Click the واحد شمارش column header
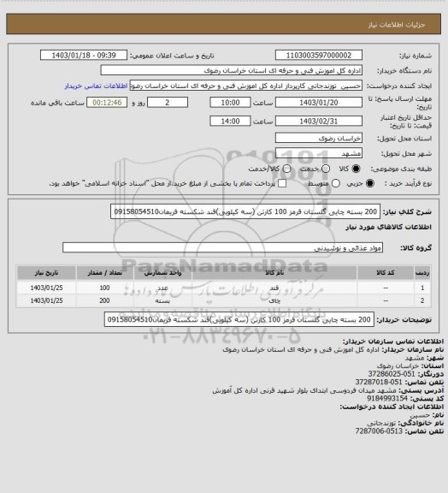Image resolution: width=448 pixels, height=493 pixels. pos(162,272)
